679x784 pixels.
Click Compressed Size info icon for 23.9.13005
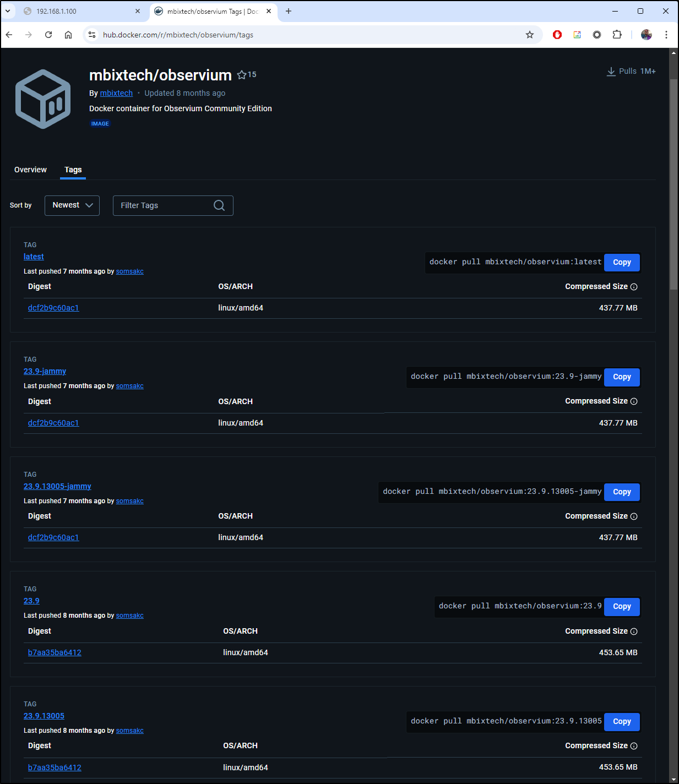pos(634,746)
